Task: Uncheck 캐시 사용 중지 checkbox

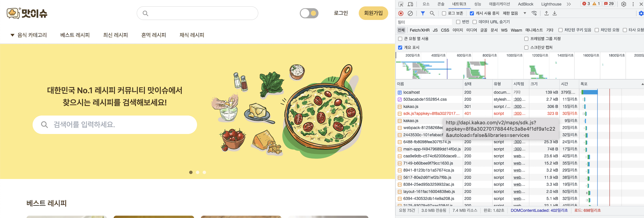Action: (472, 13)
